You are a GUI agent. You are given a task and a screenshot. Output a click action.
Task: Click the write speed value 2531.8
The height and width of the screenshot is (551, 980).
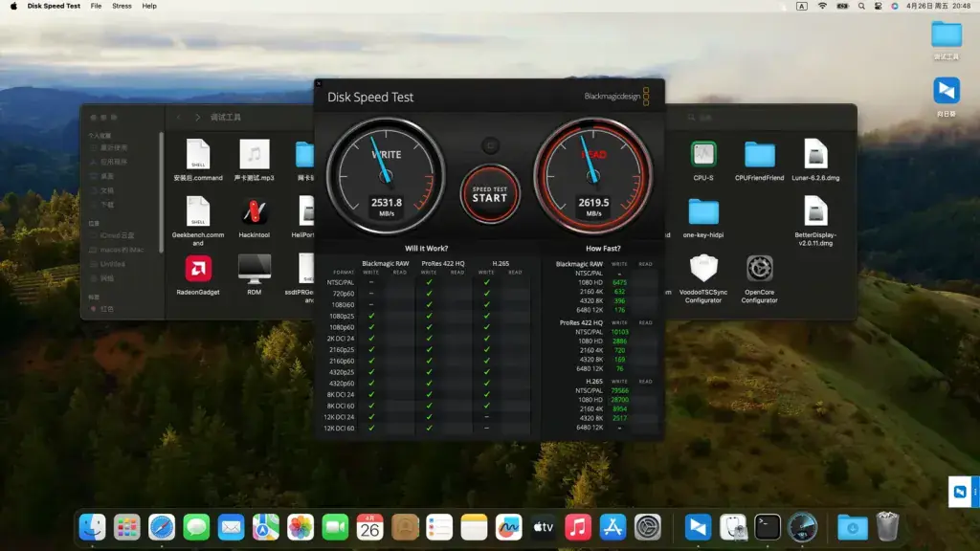pyautogui.click(x=387, y=203)
